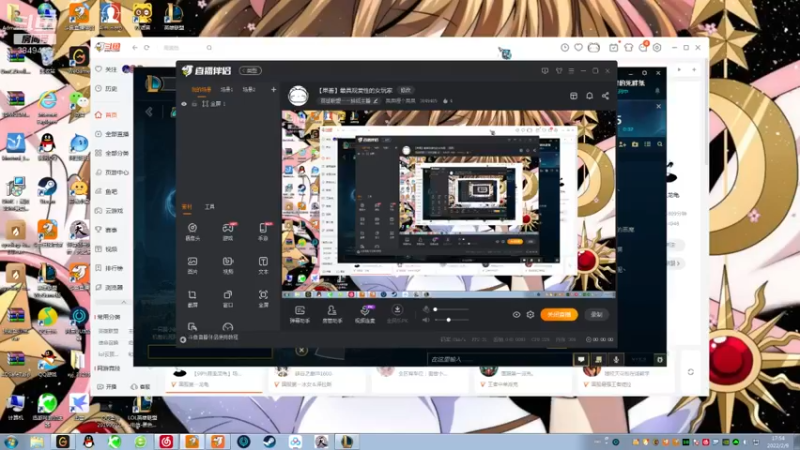The width and height of the screenshot is (800, 450).
Task: Switch to the 场景2 tab
Action: (249, 90)
